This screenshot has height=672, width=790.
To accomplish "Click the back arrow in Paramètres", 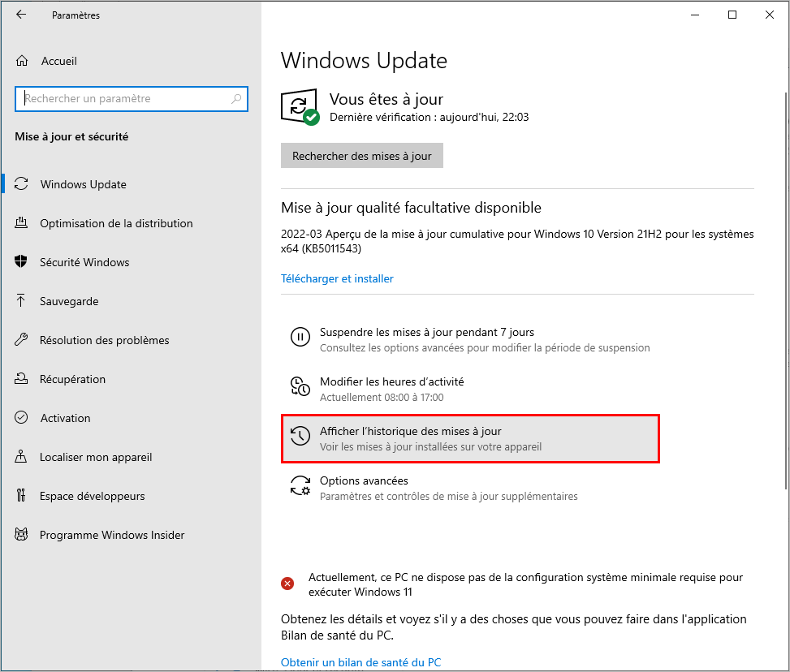I will coord(21,15).
